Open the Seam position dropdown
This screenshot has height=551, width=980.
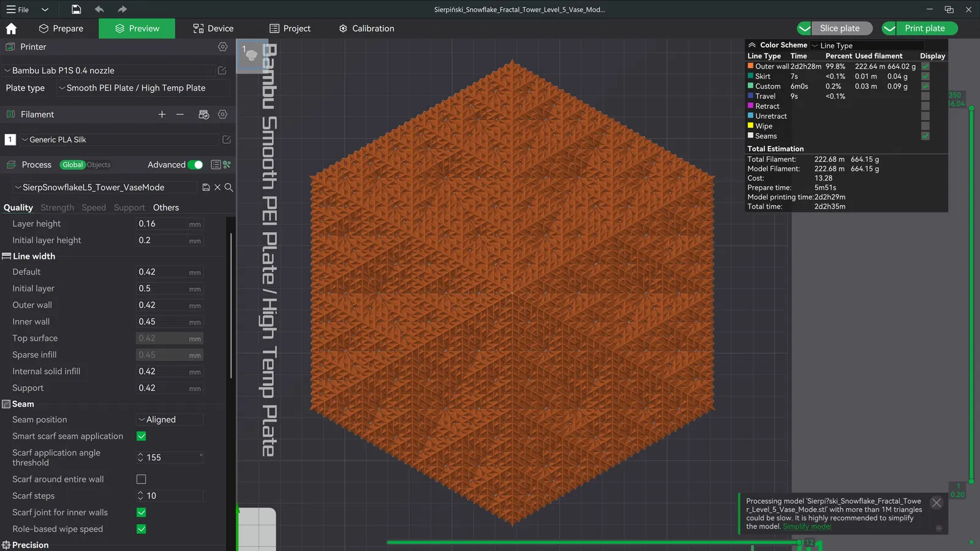point(170,419)
